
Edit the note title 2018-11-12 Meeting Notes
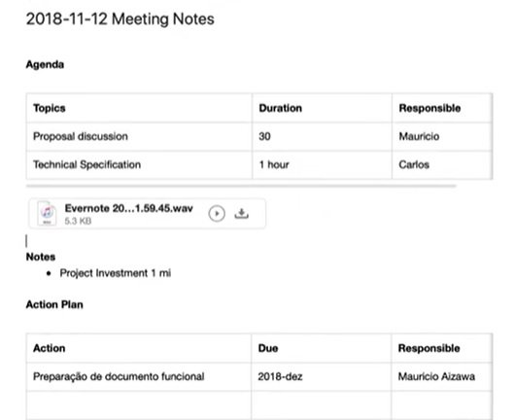click(120, 18)
